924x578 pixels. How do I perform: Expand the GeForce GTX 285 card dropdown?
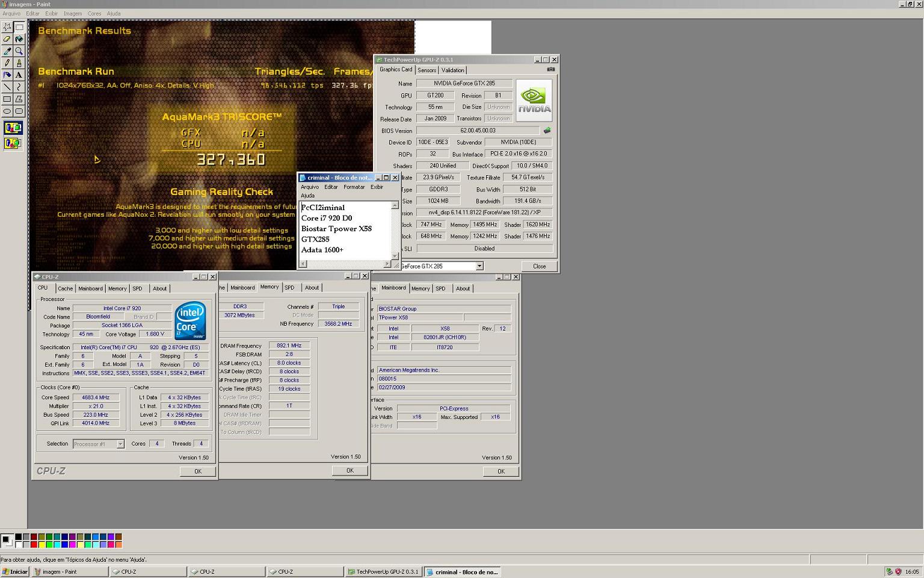[x=479, y=266]
